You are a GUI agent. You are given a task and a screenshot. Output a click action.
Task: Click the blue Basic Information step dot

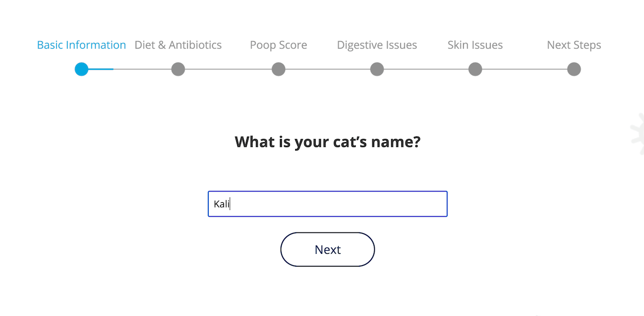point(82,69)
